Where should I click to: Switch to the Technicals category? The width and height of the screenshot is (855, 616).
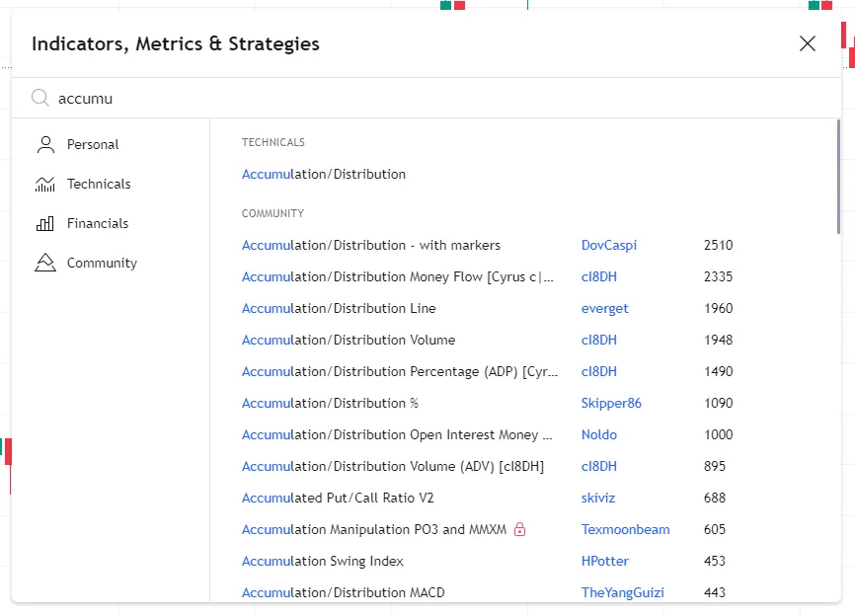[99, 185]
